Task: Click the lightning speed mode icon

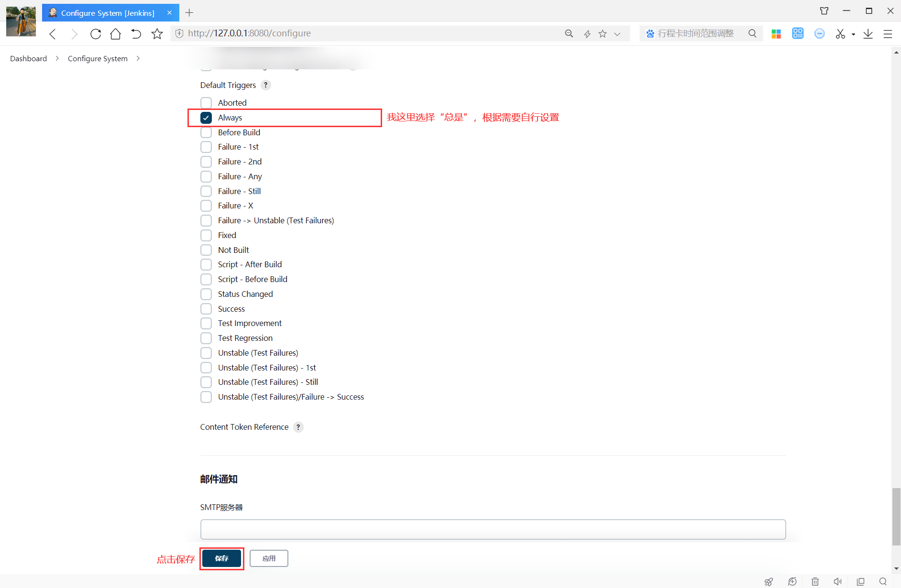Action: pos(587,33)
